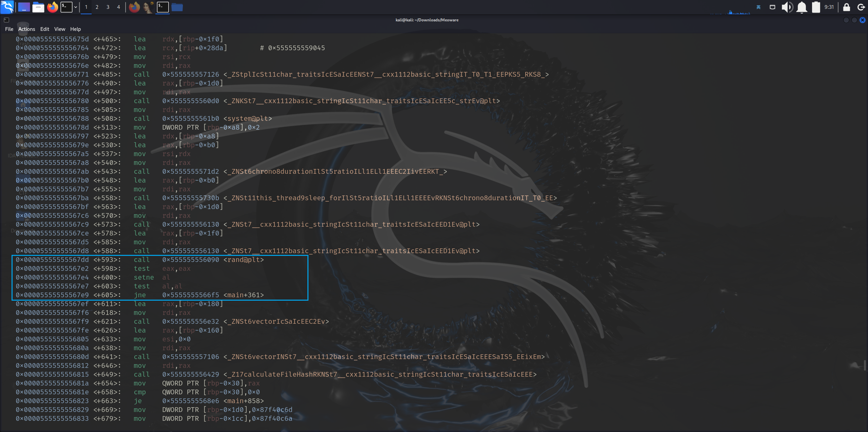868x432 pixels.
Task: Open the Kali applications menu icon
Action: 7,7
